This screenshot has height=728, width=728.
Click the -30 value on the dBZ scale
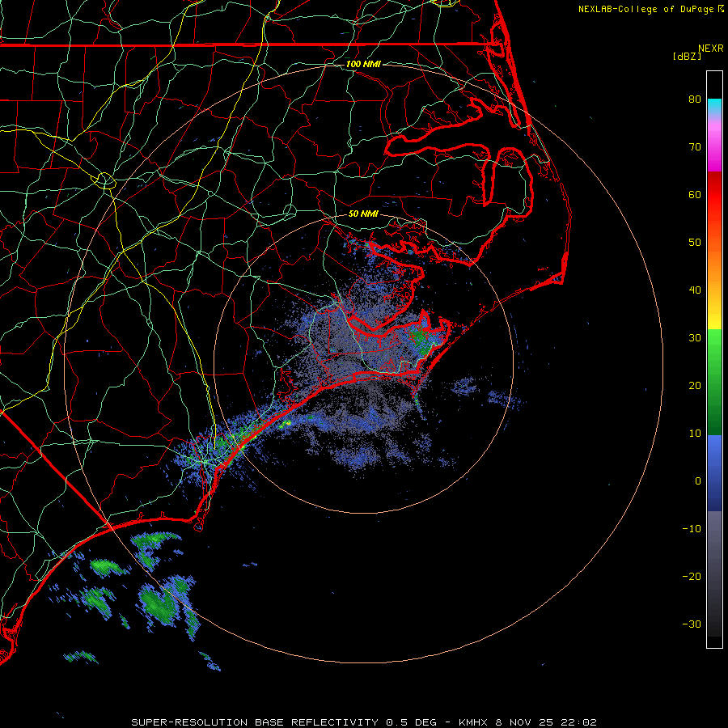(692, 624)
